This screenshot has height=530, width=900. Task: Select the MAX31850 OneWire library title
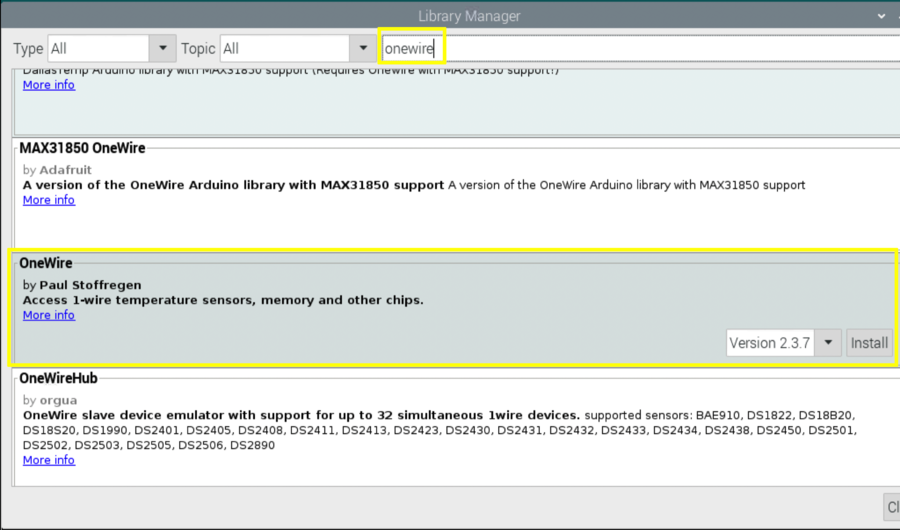click(82, 148)
